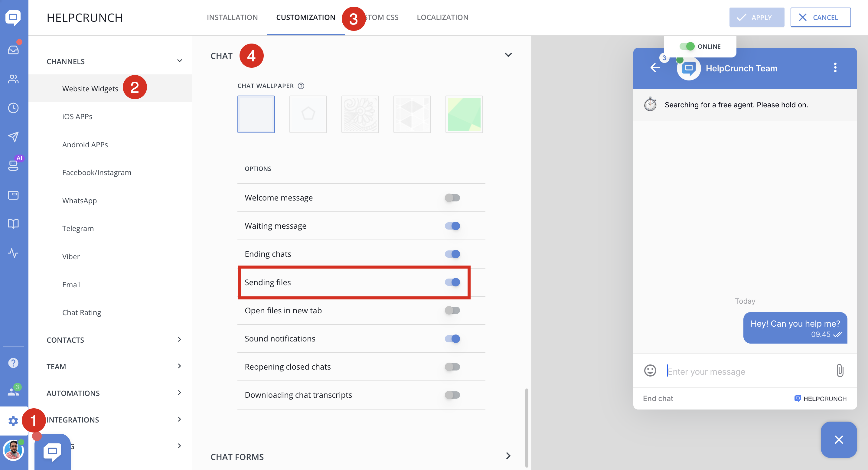Collapse the CHANNELS section chevron
The width and height of the screenshot is (868, 470).
[x=180, y=61]
